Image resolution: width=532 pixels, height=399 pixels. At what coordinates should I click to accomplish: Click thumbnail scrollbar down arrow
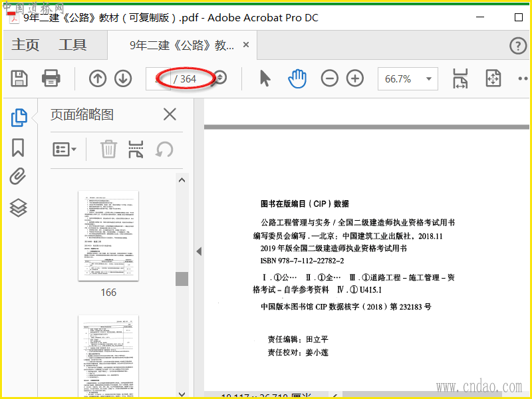[182, 394]
